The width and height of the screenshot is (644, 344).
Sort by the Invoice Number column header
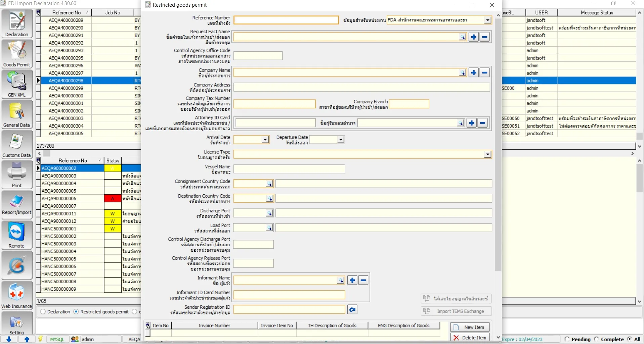point(214,326)
